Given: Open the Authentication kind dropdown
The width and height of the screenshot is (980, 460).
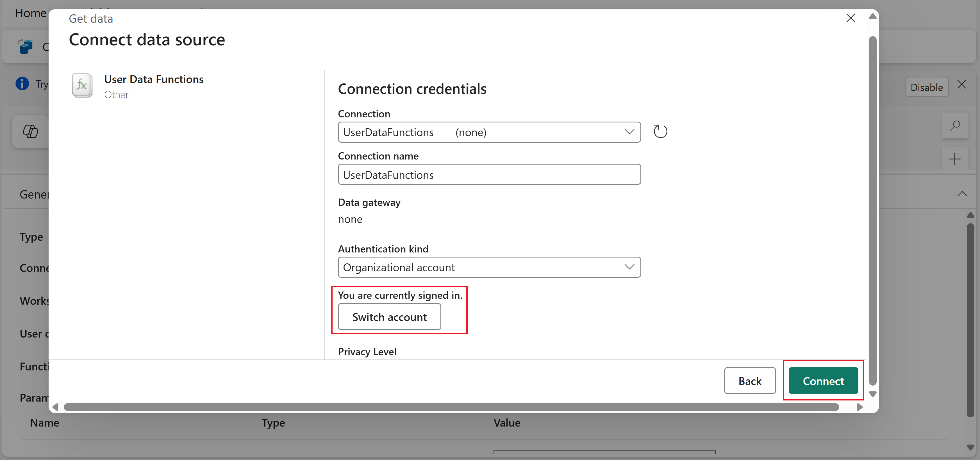Looking at the screenshot, I should click(x=489, y=267).
